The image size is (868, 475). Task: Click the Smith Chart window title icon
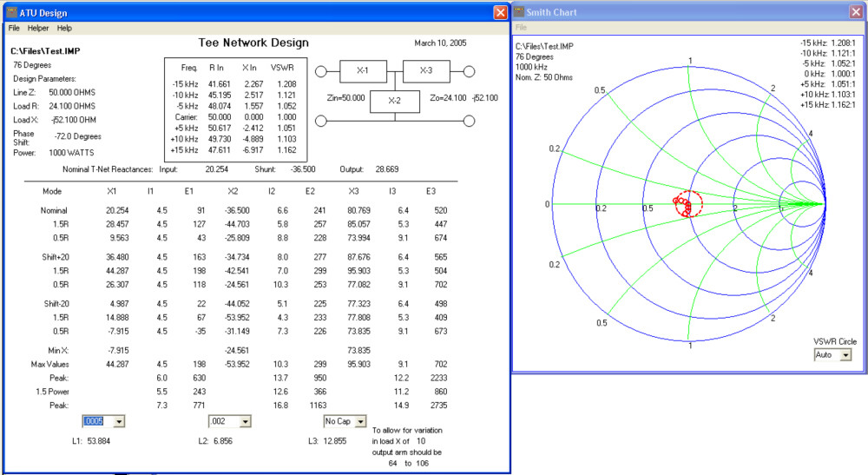[519, 12]
